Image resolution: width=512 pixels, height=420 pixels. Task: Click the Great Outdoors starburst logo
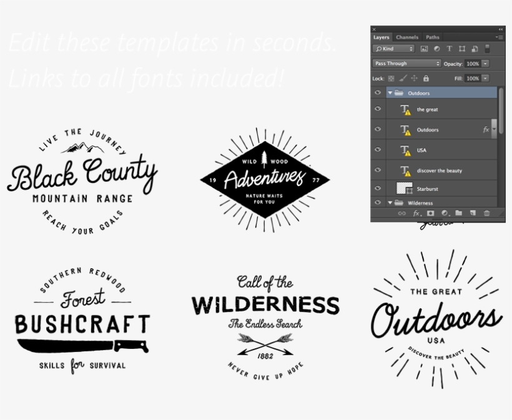tap(436, 319)
